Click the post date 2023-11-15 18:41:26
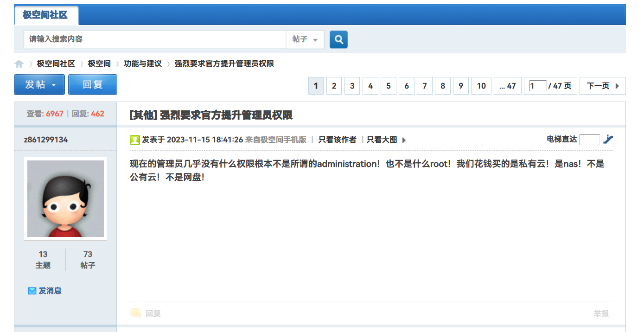The height and width of the screenshot is (332, 644). [x=205, y=140]
